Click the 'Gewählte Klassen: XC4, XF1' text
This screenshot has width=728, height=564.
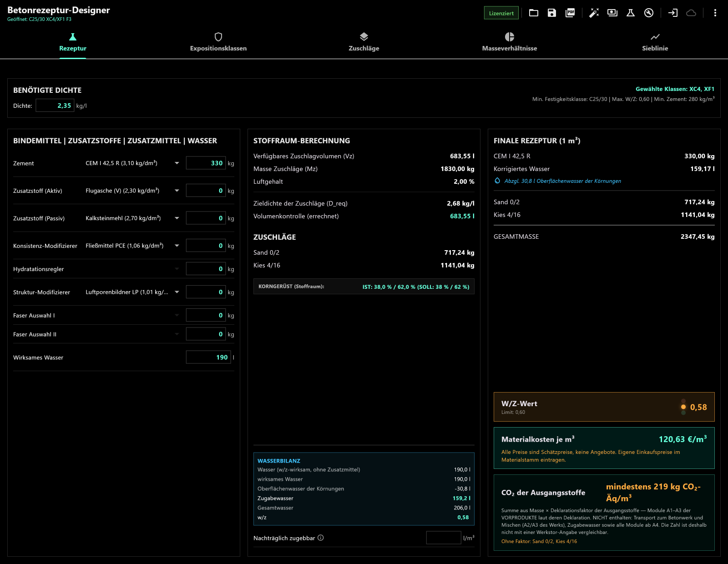pos(675,89)
